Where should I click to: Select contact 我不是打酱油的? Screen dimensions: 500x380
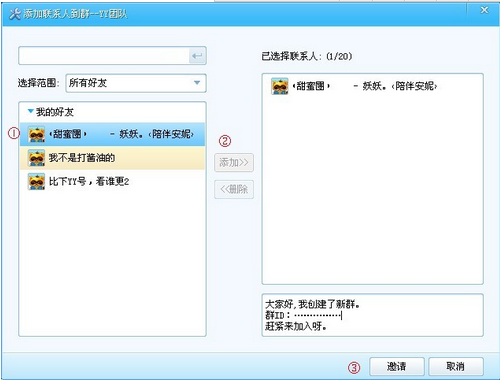[112, 158]
